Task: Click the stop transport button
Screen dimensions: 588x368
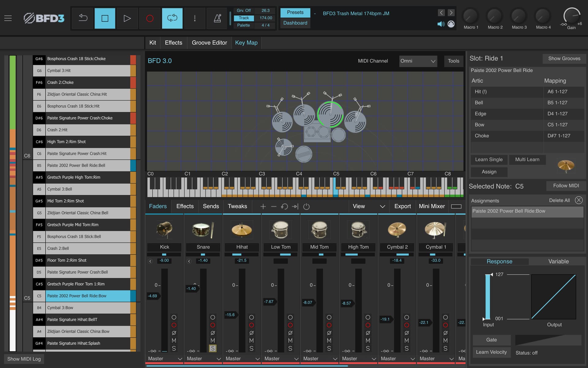Action: (x=105, y=18)
